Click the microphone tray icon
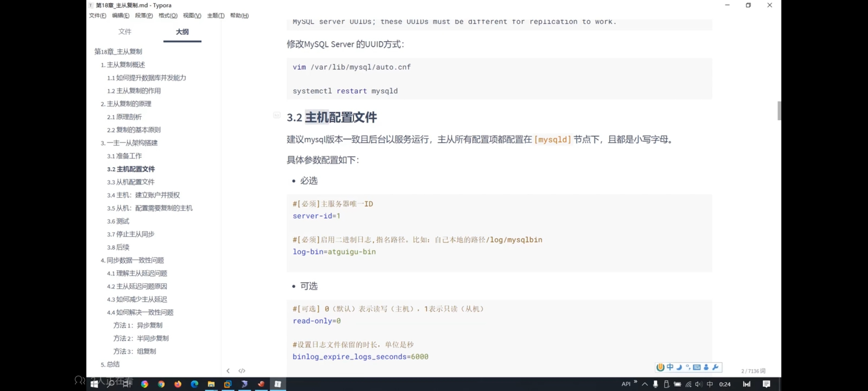This screenshot has height=391, width=868. click(655, 384)
